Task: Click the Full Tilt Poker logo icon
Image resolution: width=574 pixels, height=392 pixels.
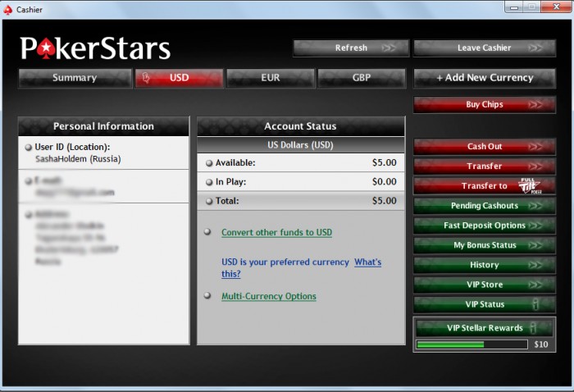Action: 530,186
